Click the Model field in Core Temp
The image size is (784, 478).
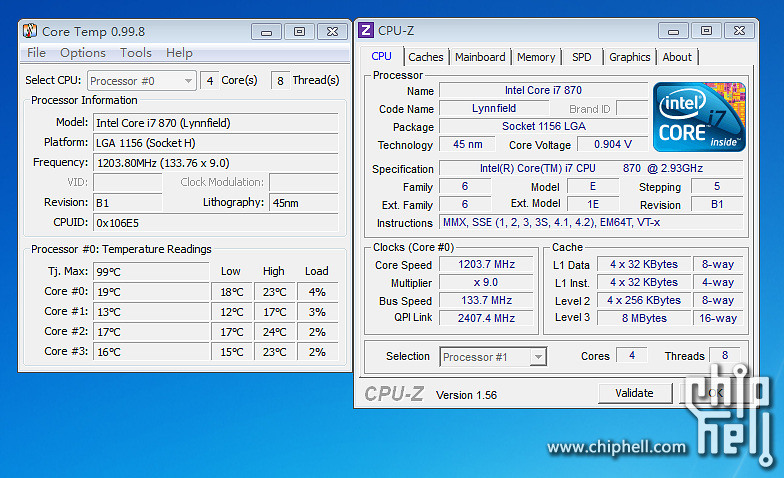tap(216, 123)
